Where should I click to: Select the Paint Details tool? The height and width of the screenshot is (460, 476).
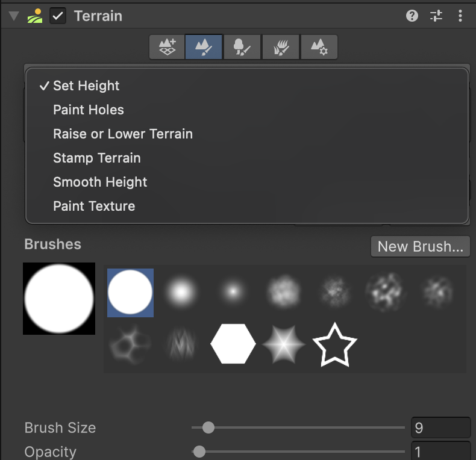pos(280,47)
